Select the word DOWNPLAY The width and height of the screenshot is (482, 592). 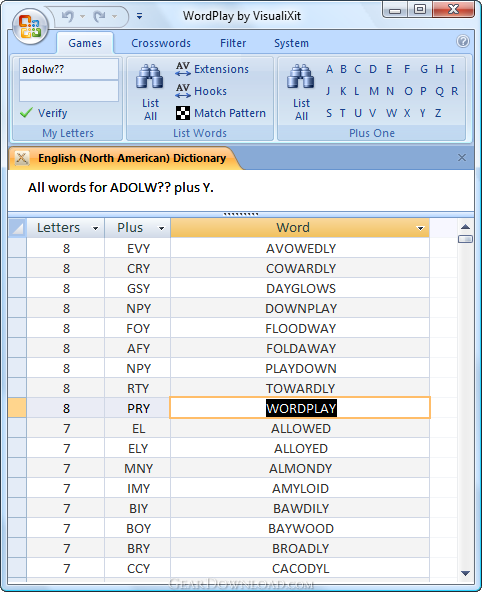pos(301,308)
